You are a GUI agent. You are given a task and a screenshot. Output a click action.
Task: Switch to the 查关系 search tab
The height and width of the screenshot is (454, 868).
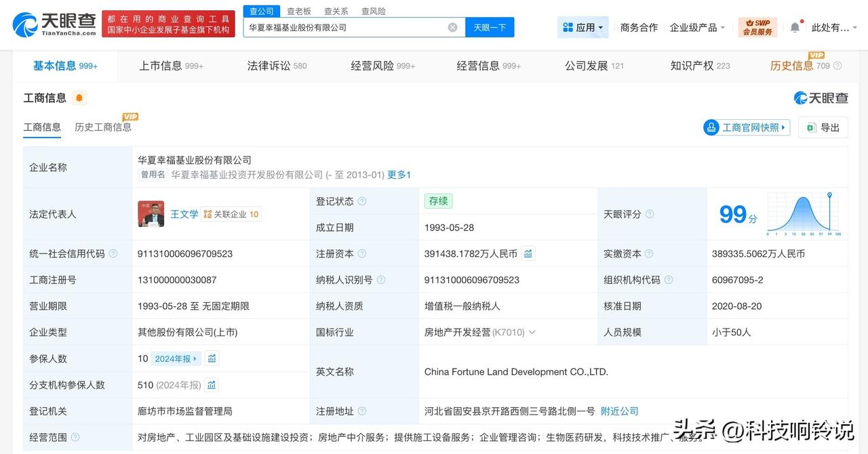click(x=336, y=12)
